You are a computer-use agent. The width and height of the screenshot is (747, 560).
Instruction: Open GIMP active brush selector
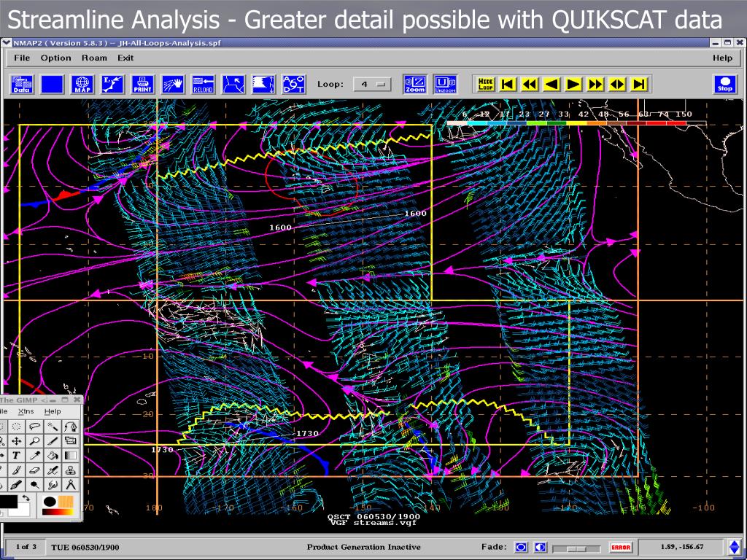coord(50,502)
